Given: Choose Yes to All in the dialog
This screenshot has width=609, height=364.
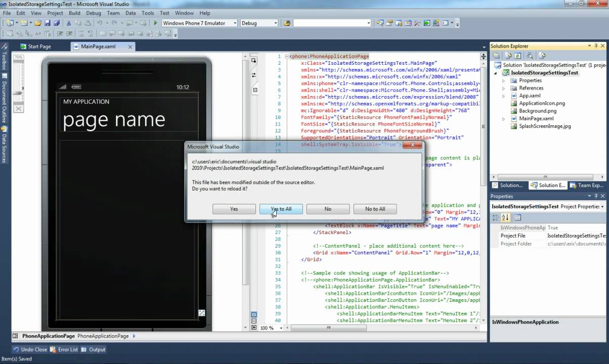Looking at the screenshot, I should click(281, 209).
